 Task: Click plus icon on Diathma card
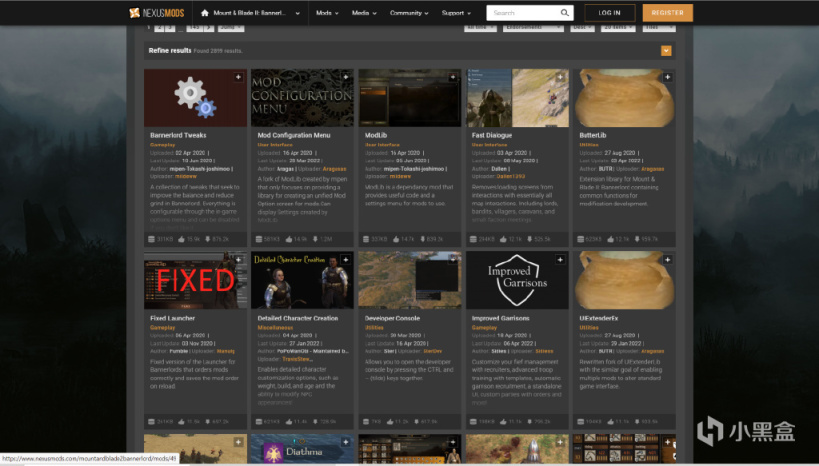(x=346, y=442)
